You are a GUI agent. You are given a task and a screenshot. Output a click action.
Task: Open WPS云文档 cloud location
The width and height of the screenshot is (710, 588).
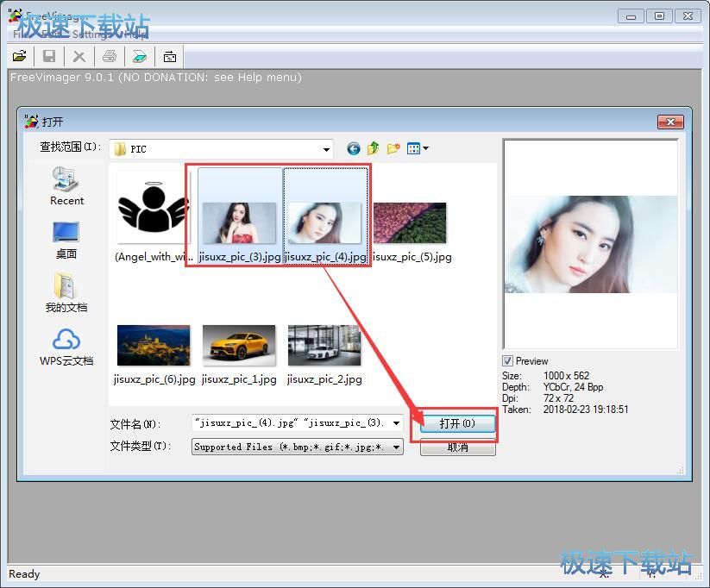66,346
